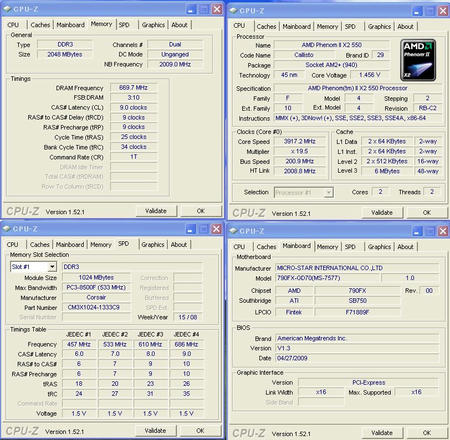Minimize the SPD CPU-Z window

[x=191, y=229]
